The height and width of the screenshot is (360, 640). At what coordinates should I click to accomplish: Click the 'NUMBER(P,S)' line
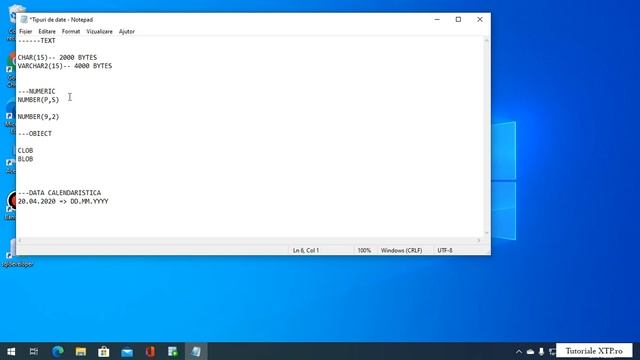[x=38, y=100]
